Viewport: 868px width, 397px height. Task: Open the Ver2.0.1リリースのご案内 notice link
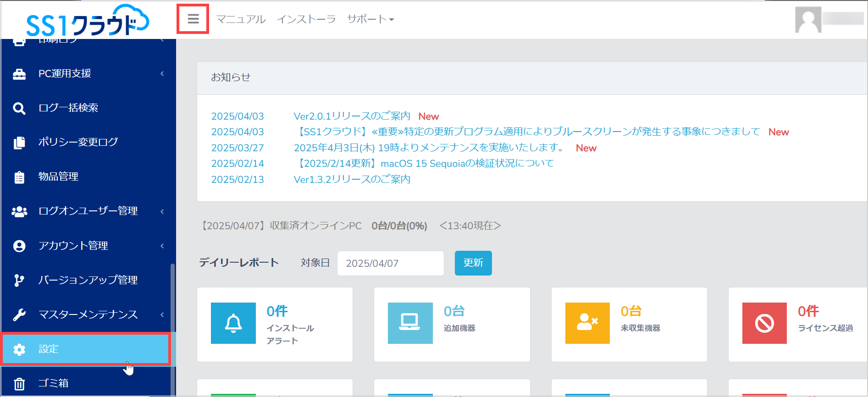point(352,116)
